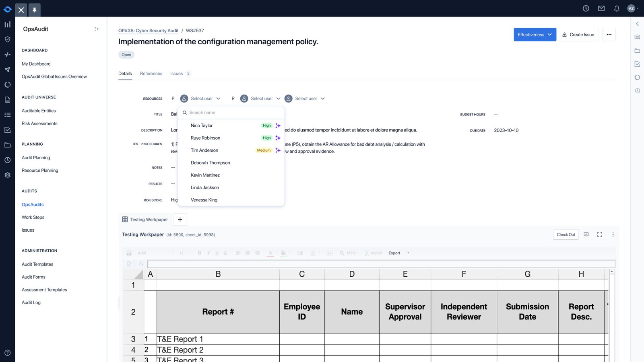Open the settings gear in left rail
Viewport: 644px width, 362px height.
[7, 175]
